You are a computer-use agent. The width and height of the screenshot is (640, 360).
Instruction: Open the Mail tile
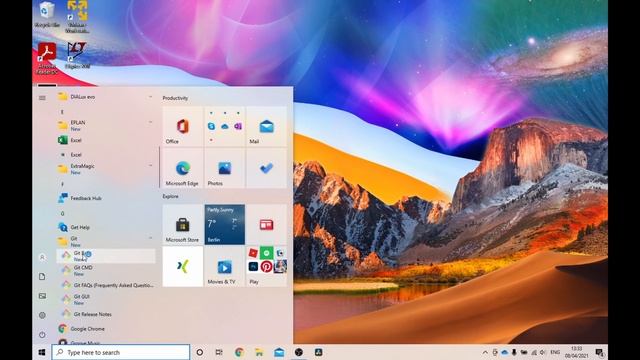pyautogui.click(x=266, y=127)
